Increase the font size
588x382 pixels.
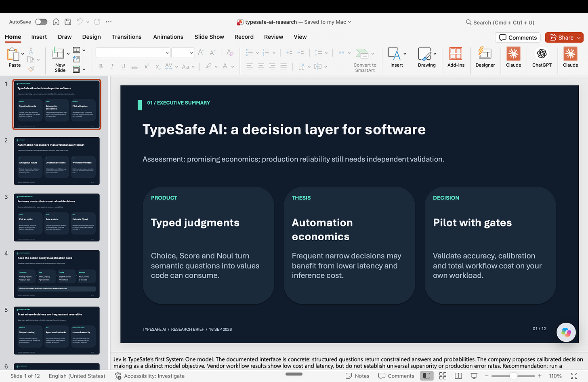201,52
